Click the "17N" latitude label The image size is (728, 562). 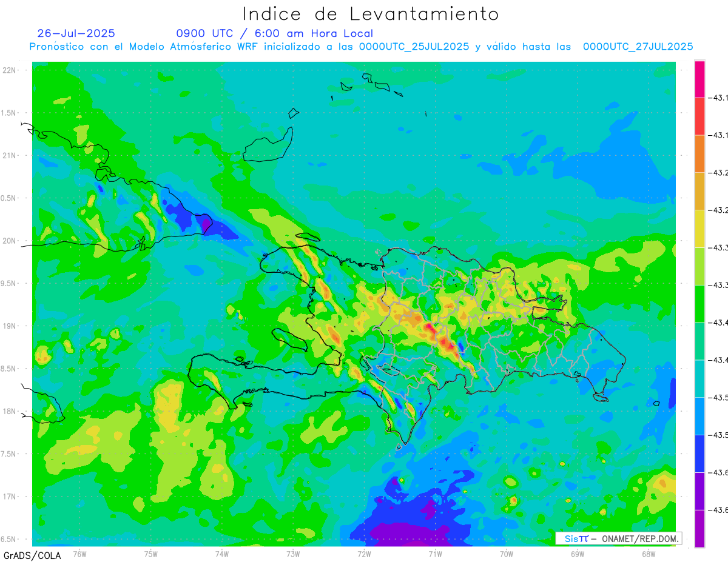(x=10, y=497)
